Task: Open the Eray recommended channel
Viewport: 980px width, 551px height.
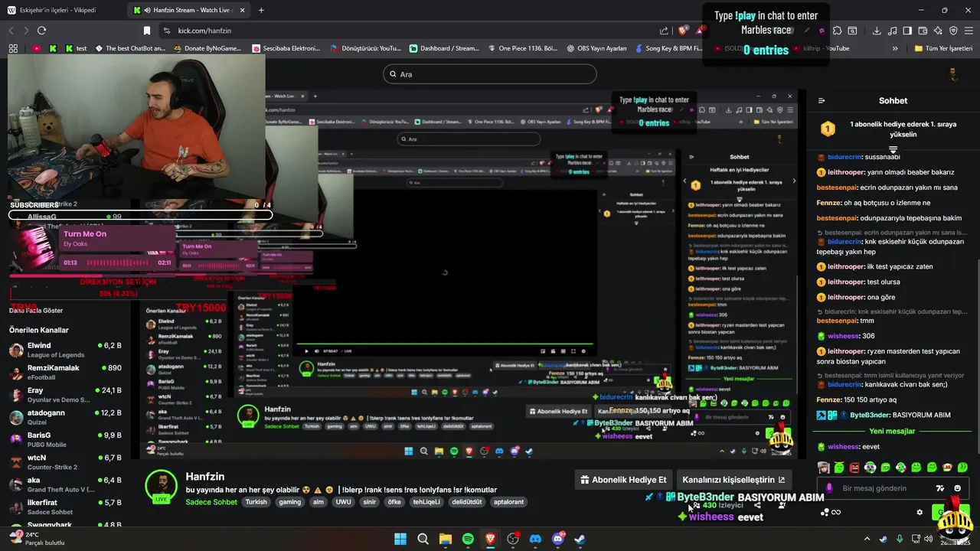Action: click(x=65, y=395)
